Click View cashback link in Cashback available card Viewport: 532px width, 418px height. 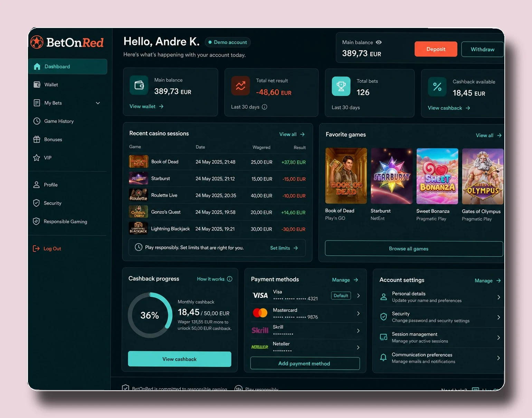[x=449, y=108]
